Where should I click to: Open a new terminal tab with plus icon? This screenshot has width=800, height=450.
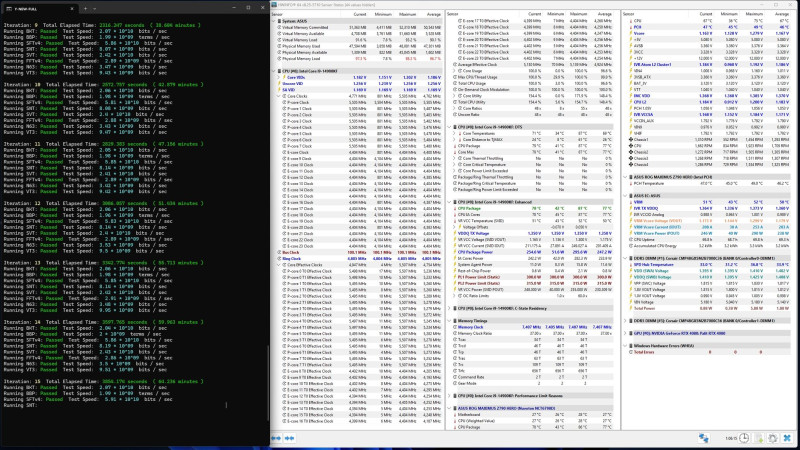coord(85,9)
